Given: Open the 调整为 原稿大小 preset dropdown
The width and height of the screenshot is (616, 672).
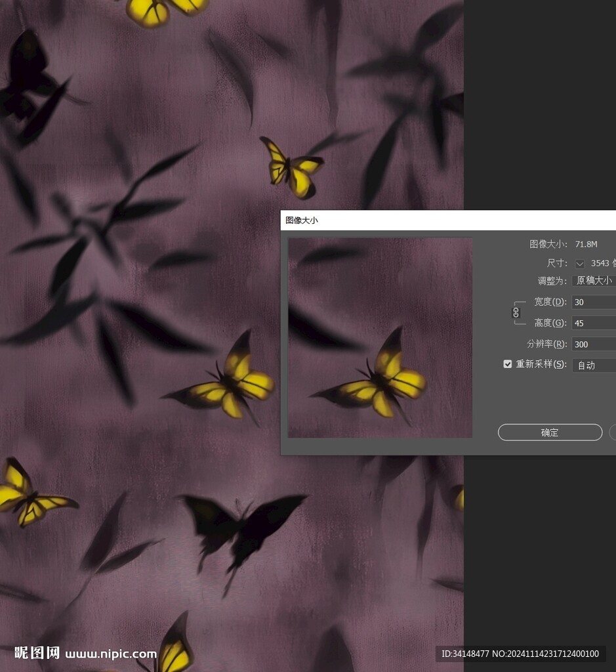Looking at the screenshot, I should coord(594,281).
